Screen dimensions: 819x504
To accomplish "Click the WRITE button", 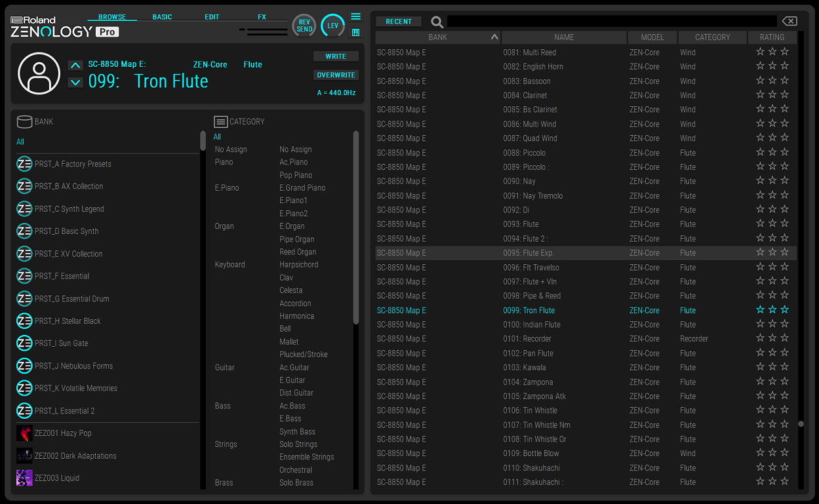I will (336, 56).
